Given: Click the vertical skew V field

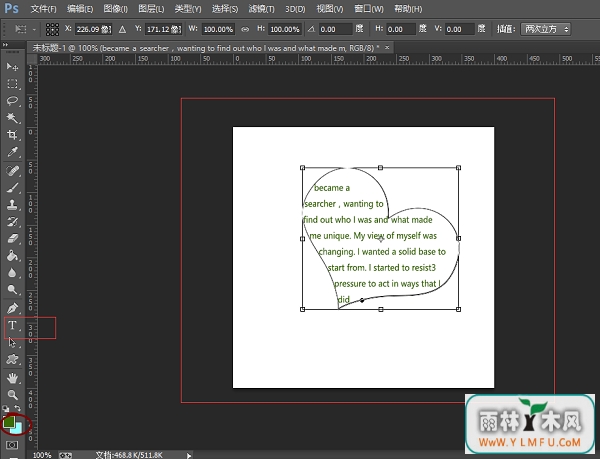Looking at the screenshot, I should click(460, 29).
